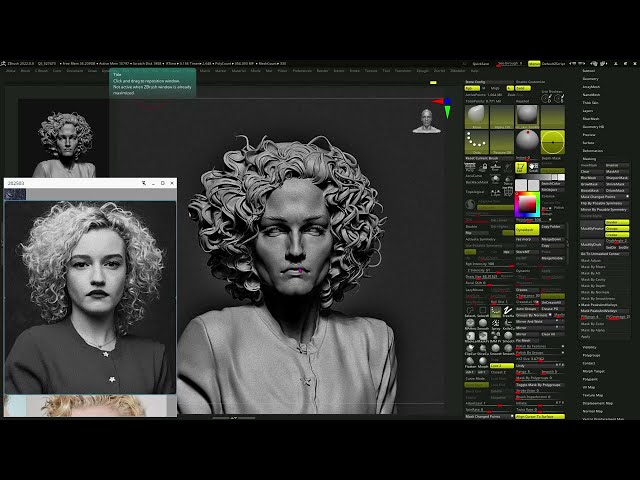Select the KnifeCurve brush
The width and height of the screenshot is (640, 480).
[x=508, y=324]
